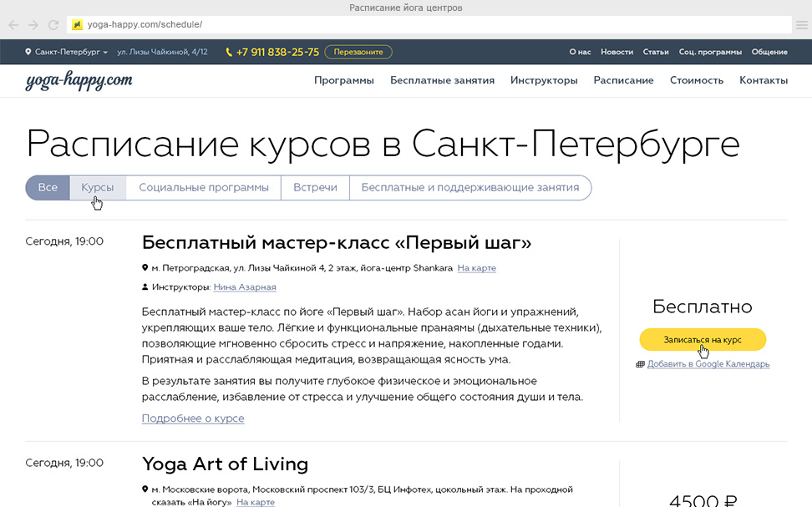Select the Все filter tab
Image resolution: width=812 pixels, height=507 pixels.
coord(48,188)
